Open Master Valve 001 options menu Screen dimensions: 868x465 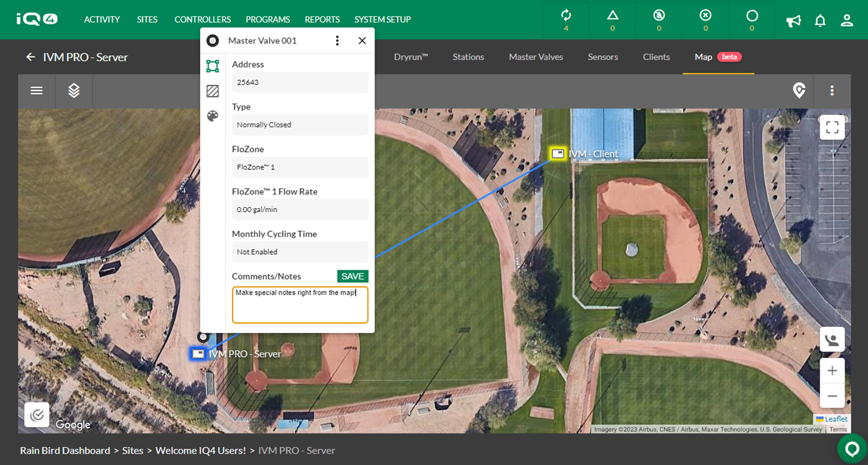(337, 40)
